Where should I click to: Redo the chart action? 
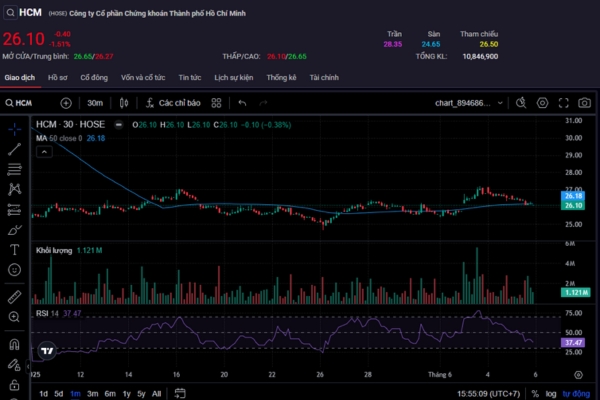tap(263, 103)
